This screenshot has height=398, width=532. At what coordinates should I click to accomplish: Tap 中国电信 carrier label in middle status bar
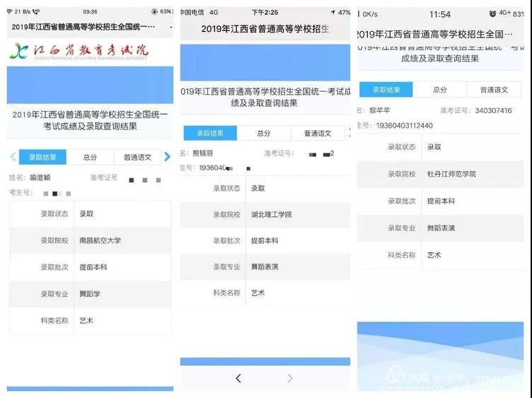[192, 13]
